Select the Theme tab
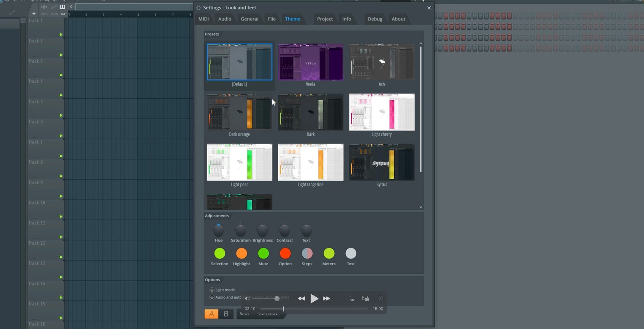The height and width of the screenshot is (329, 644). pos(293,19)
